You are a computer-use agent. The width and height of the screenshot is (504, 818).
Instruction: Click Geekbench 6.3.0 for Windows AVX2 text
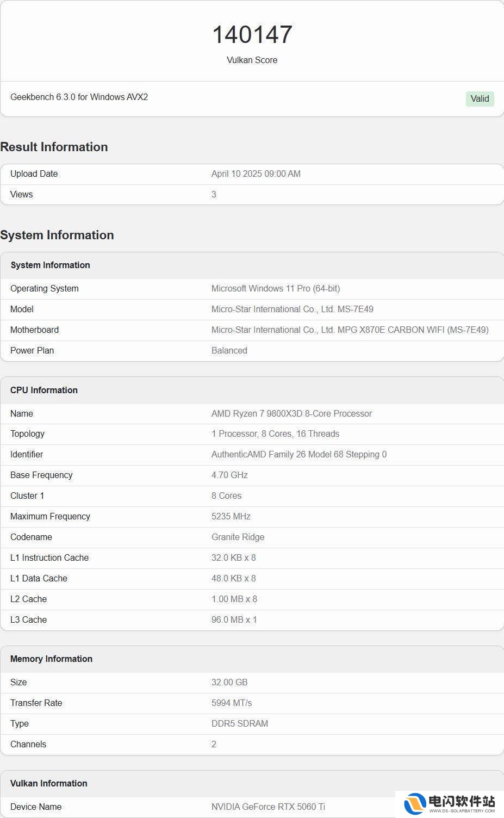[x=79, y=97]
